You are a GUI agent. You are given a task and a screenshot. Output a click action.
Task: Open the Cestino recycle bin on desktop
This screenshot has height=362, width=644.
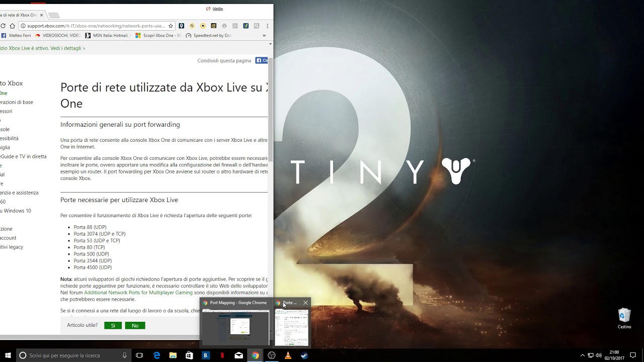click(x=624, y=318)
